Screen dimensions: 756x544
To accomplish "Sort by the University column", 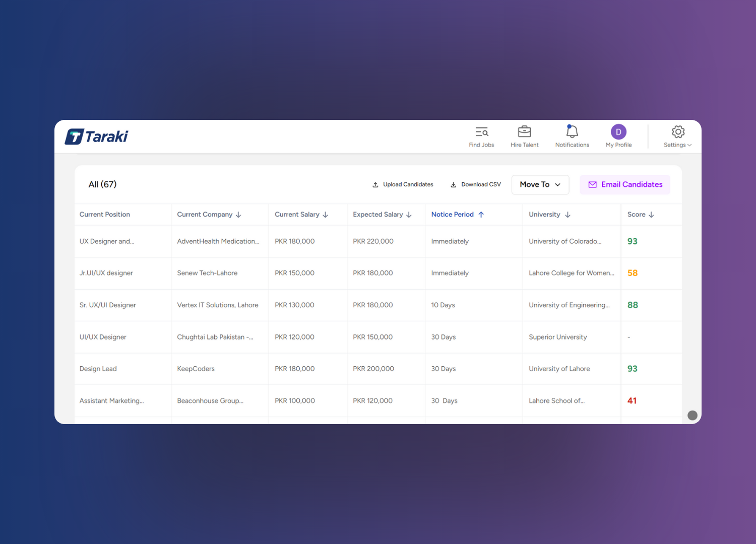I will pyautogui.click(x=568, y=215).
